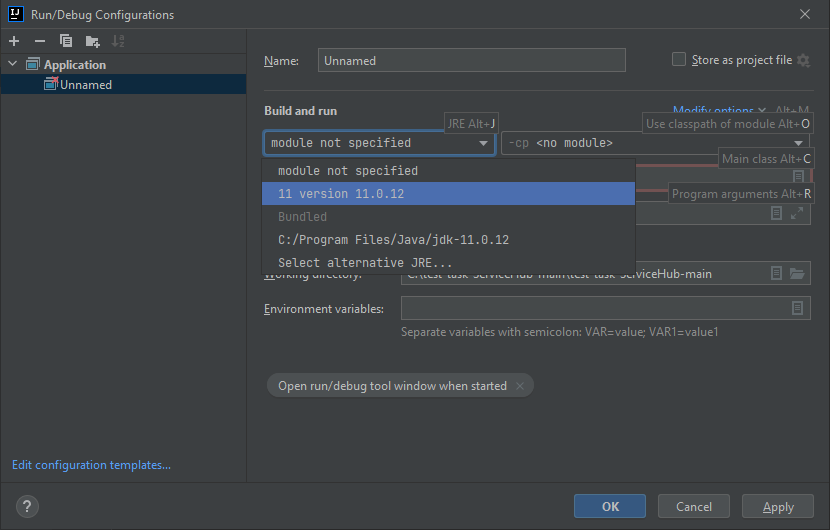Remove the selected configuration with minus icon
Image resolution: width=830 pixels, height=530 pixels.
coord(40,41)
